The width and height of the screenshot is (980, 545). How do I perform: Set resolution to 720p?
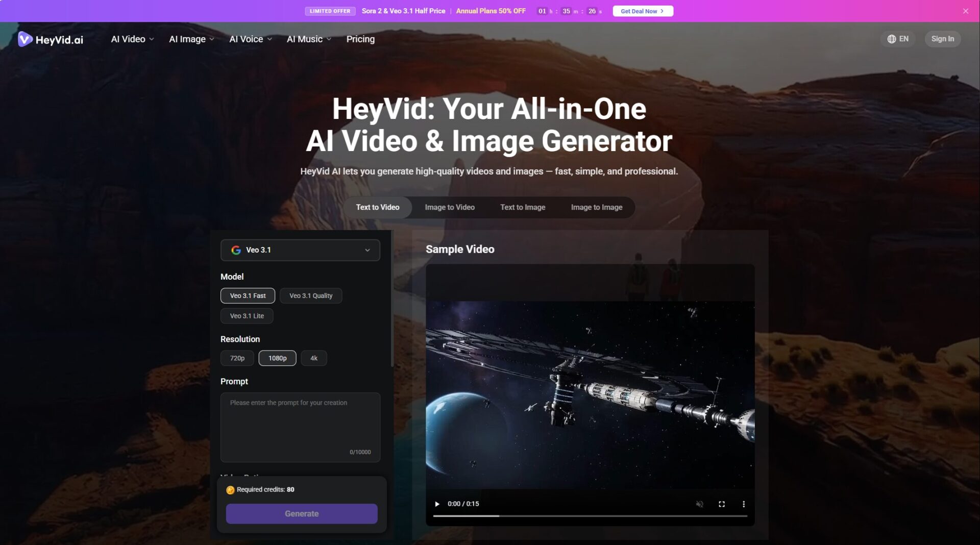pyautogui.click(x=237, y=358)
